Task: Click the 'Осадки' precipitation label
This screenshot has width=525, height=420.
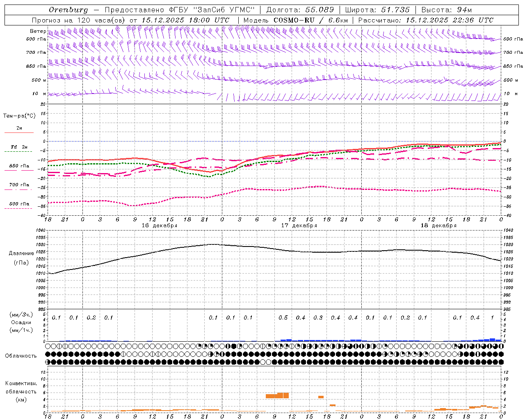Action: (21, 322)
